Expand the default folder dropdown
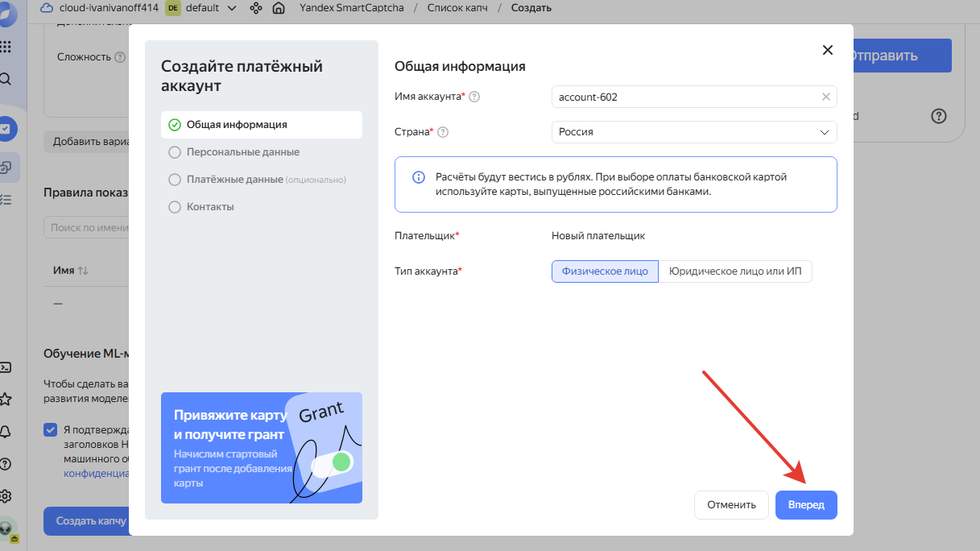Image resolution: width=980 pixels, height=551 pixels. [232, 8]
